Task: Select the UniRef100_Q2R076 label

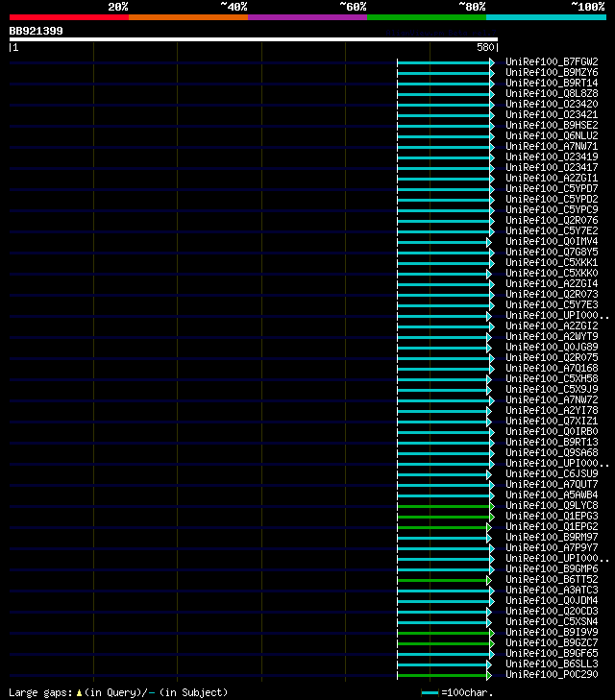Action: pos(552,220)
